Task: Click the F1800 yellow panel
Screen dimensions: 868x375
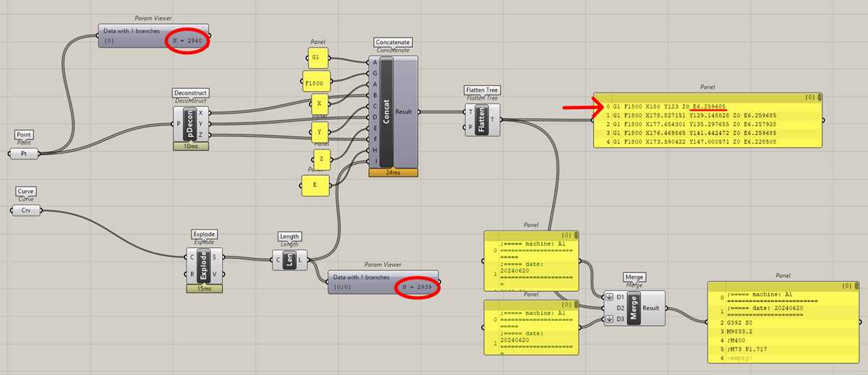Action: click(x=318, y=79)
